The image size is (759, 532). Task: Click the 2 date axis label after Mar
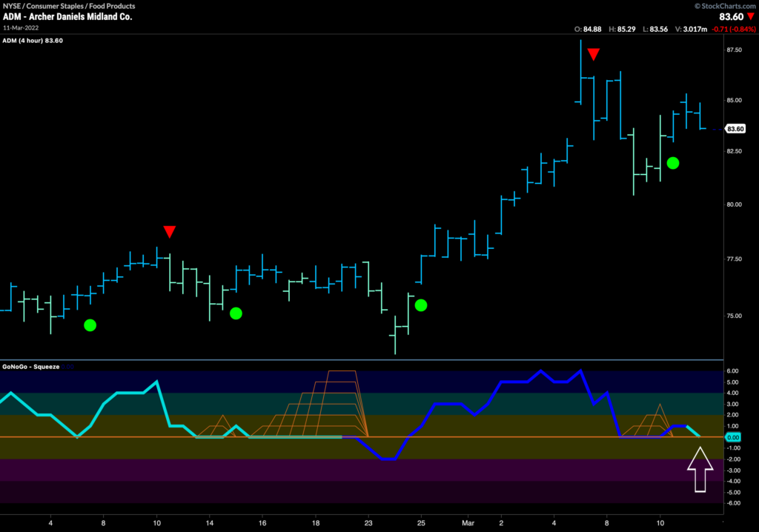coord(501,523)
